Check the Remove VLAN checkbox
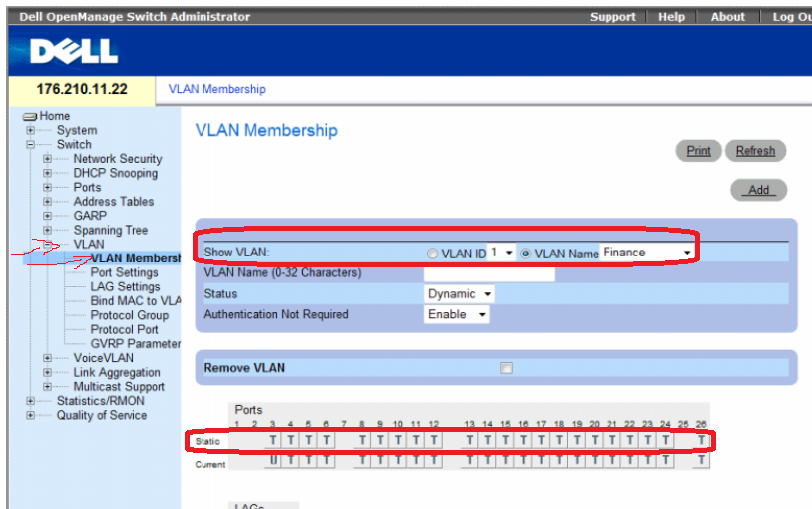Viewport: 812px width, 509px height. click(506, 368)
